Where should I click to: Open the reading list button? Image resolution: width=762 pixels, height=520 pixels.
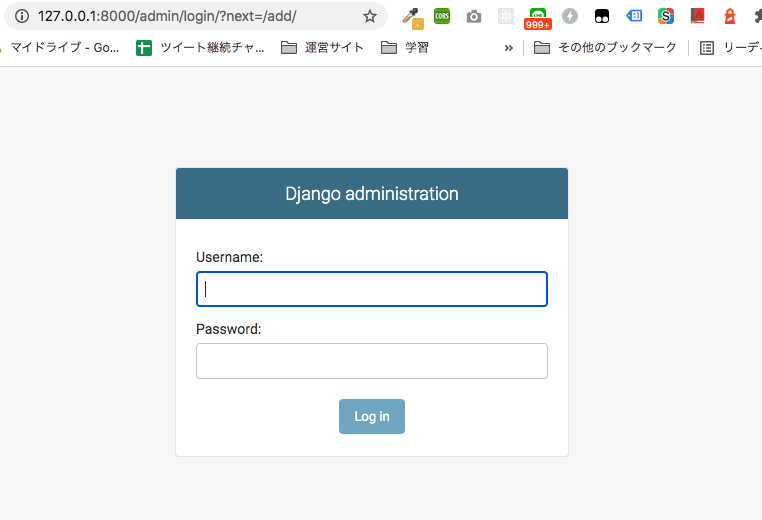(x=730, y=48)
